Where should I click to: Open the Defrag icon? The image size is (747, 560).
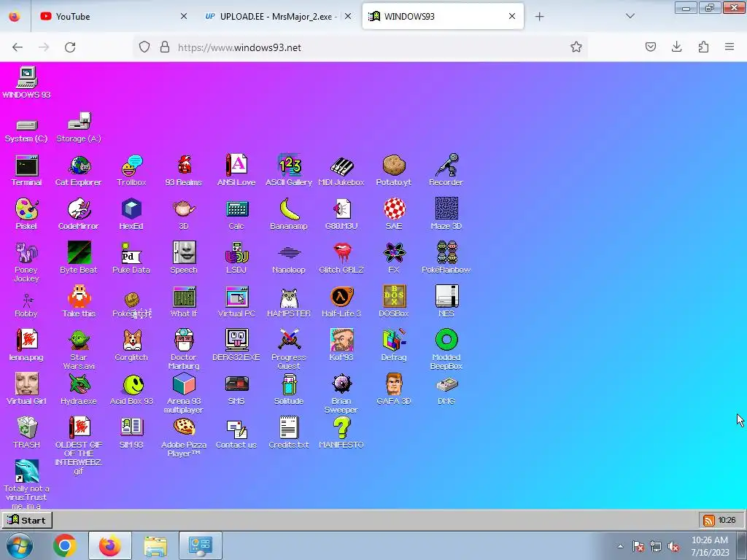click(x=393, y=345)
